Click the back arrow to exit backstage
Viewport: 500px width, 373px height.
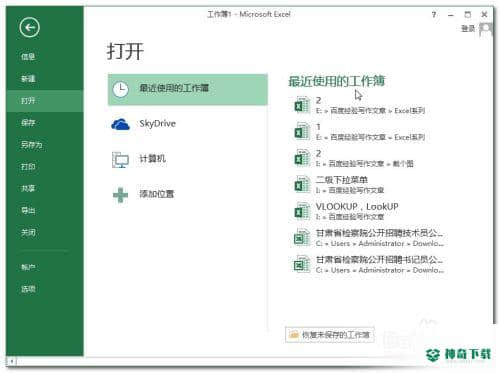pyautogui.click(x=29, y=27)
